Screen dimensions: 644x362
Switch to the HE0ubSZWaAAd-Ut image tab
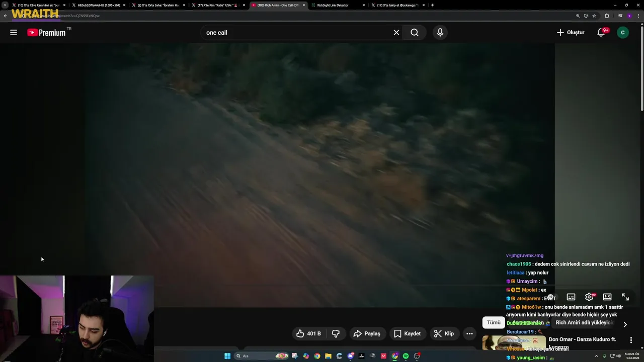coord(98,5)
